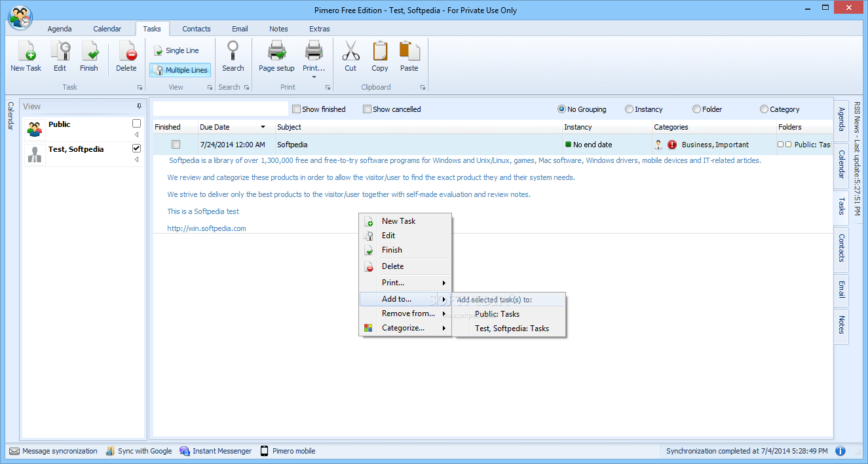Select Instancy grouping radio button
This screenshot has width=868, height=464.
[629, 109]
